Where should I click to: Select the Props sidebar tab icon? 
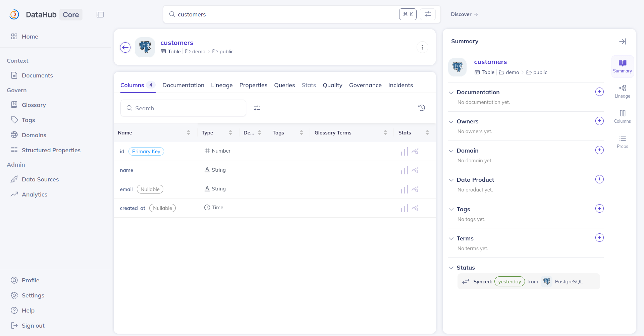click(x=623, y=142)
